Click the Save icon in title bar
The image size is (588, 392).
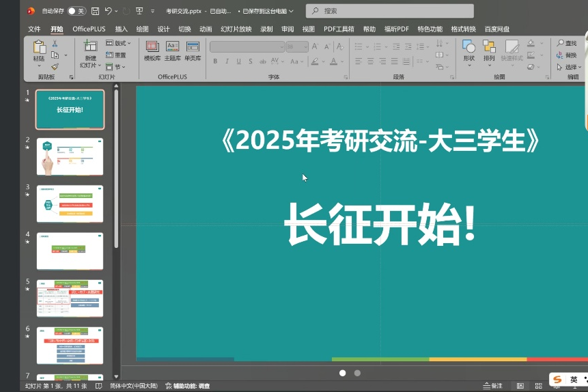tap(95, 11)
